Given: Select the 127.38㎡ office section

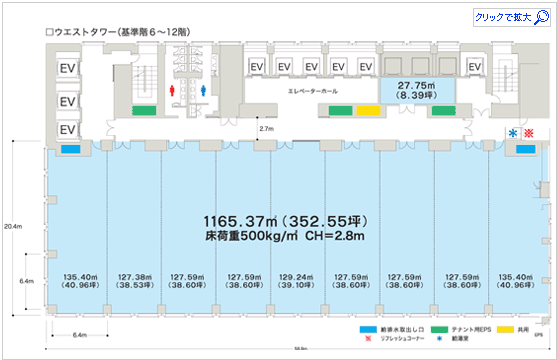Looking at the screenshot, I should 135,281.
